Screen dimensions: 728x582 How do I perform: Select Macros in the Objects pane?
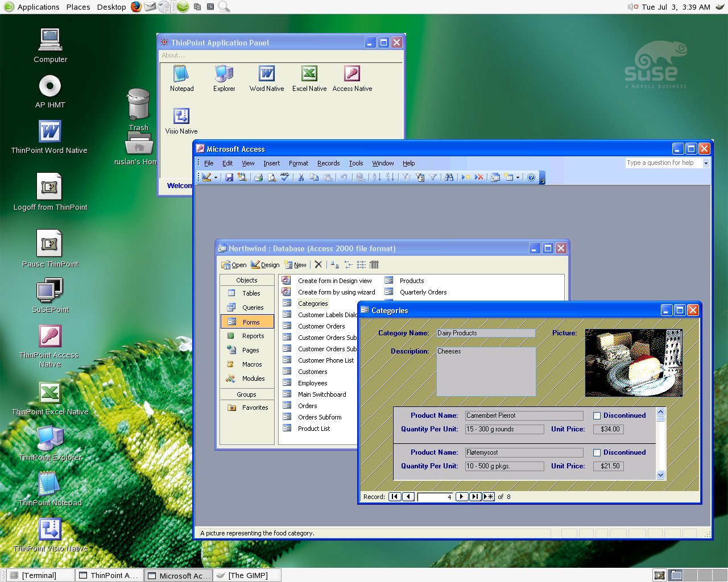click(247, 364)
